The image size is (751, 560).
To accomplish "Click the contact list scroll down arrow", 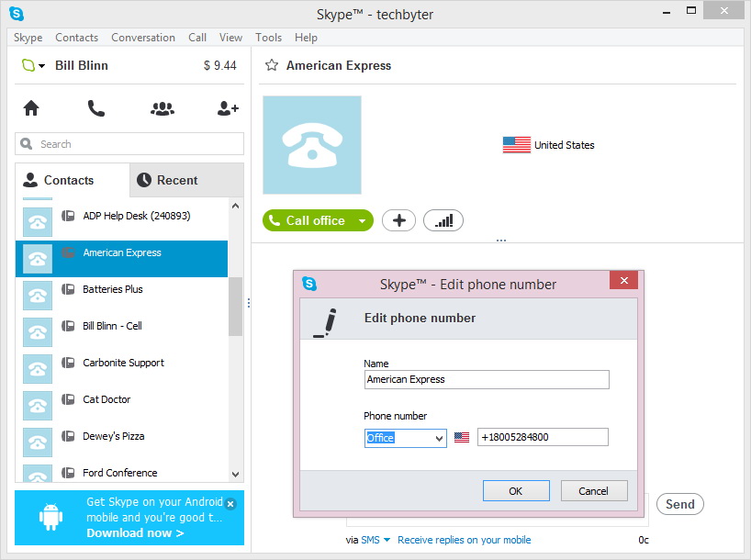I will [x=235, y=475].
